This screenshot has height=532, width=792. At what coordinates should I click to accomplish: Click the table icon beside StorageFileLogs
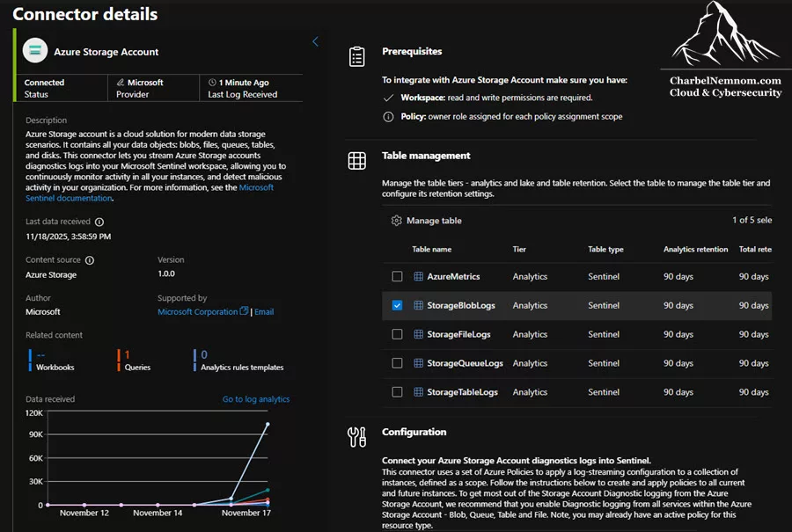[418, 333]
